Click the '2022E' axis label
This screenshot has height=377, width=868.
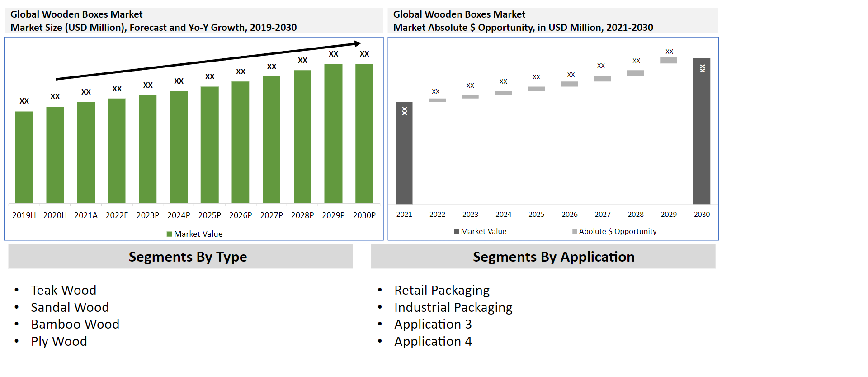[117, 215]
